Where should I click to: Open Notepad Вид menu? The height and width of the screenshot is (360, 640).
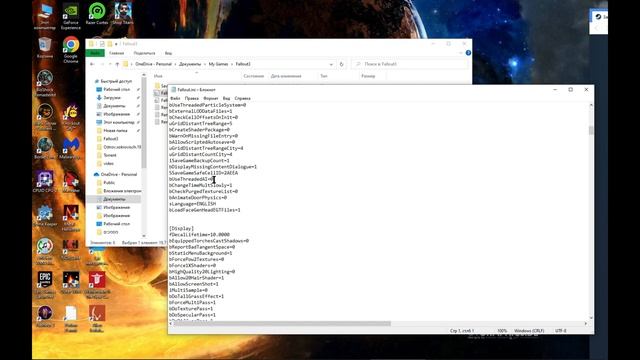tap(226, 98)
